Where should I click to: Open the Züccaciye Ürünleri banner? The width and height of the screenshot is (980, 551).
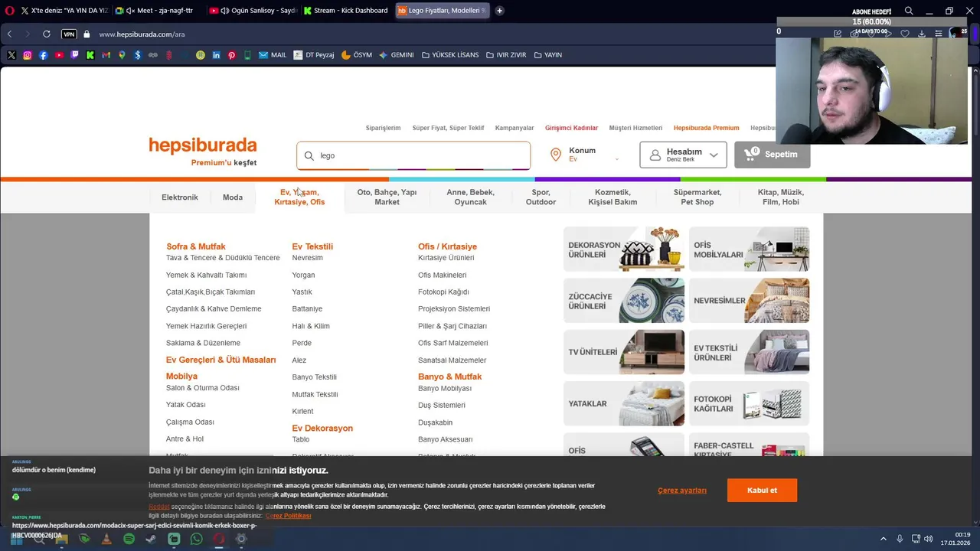tap(624, 300)
